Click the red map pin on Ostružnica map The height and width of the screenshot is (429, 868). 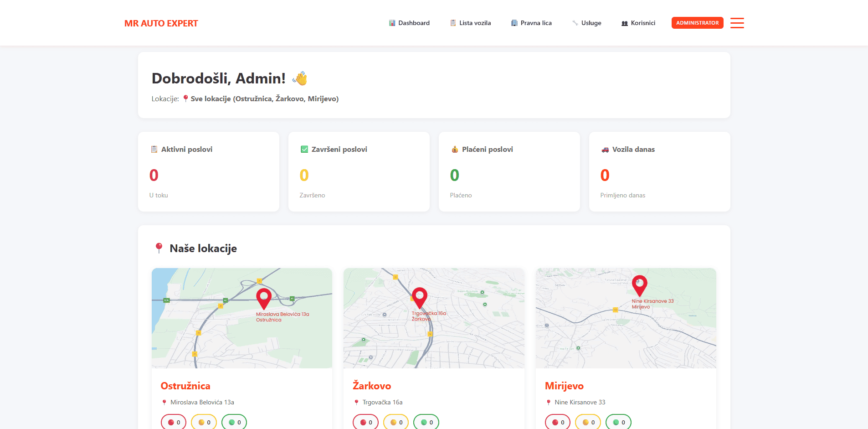264,298
